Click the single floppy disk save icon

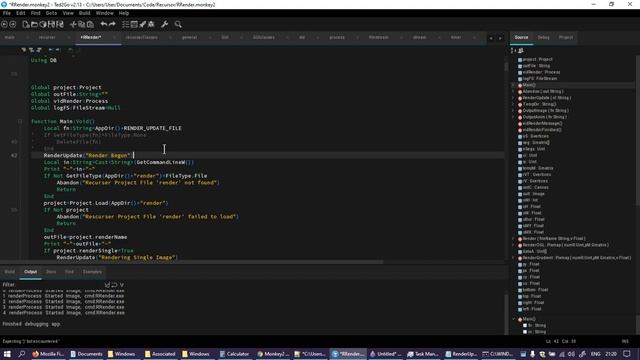coord(51,24)
